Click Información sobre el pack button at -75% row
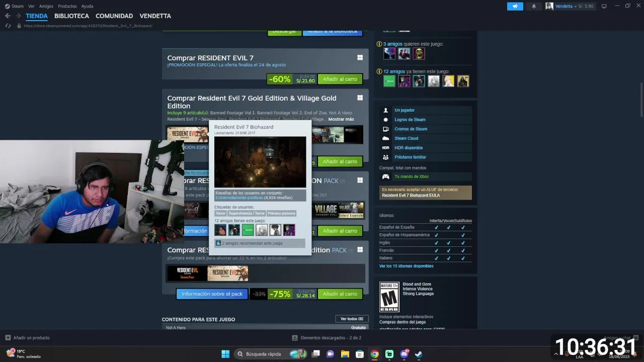This screenshot has height=362, width=644. (212, 294)
